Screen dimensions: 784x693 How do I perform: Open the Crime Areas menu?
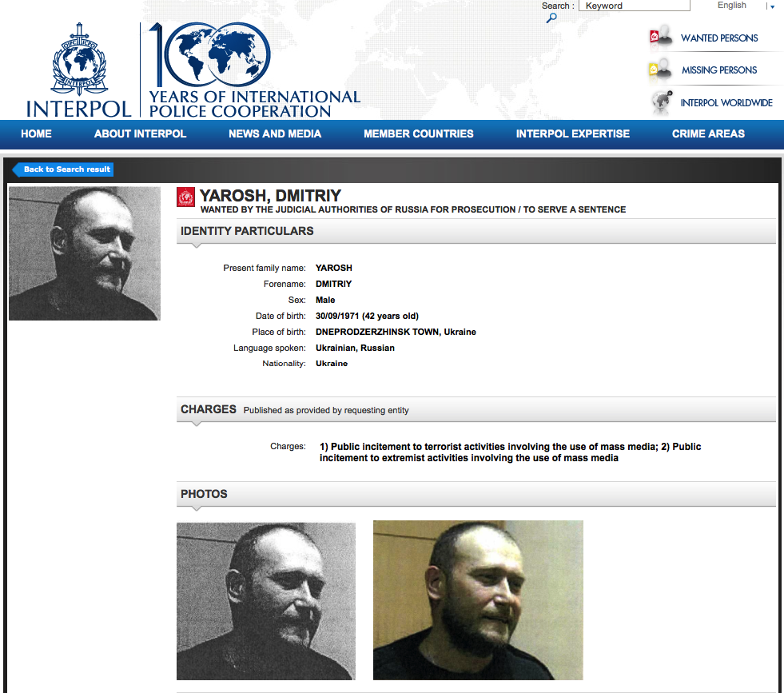click(x=708, y=134)
